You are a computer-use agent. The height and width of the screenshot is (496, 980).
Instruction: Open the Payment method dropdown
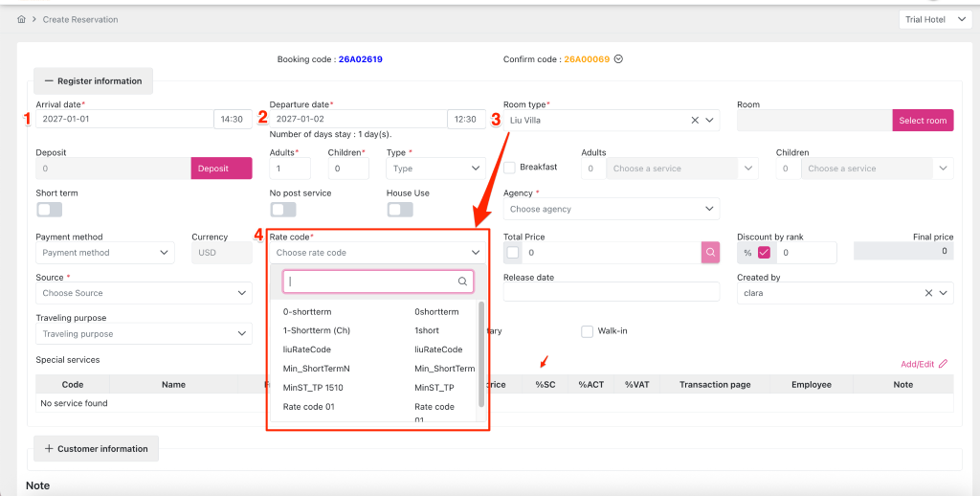[x=104, y=253]
